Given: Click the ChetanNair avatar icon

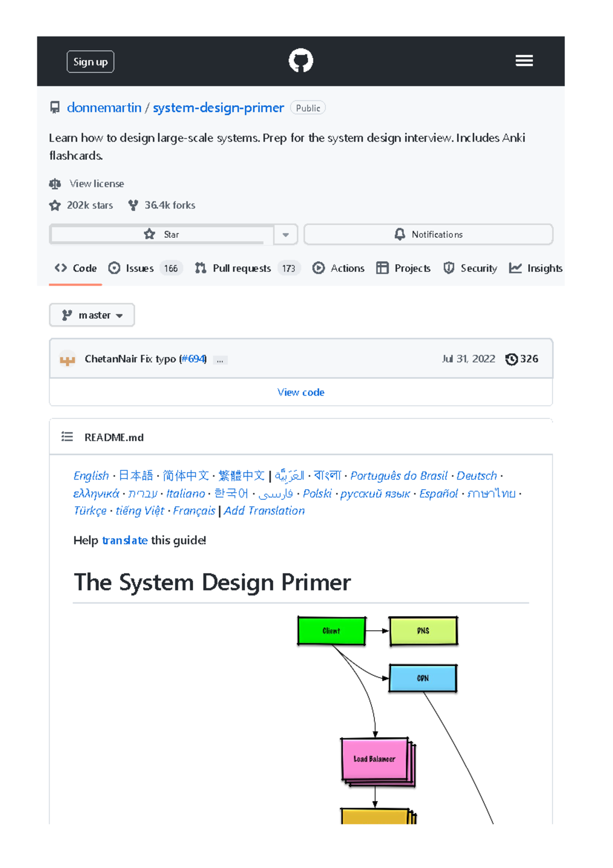Looking at the screenshot, I should click(x=67, y=360).
